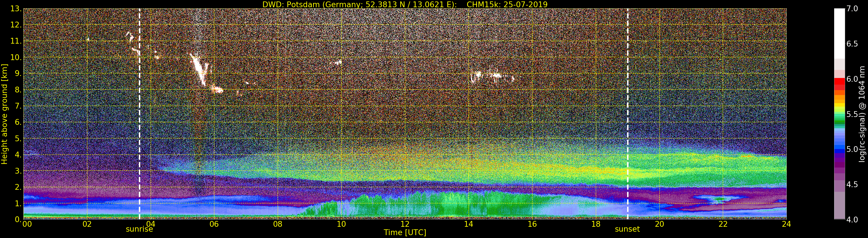This screenshot has height=238, width=868.
Task: Click the '18' time axis tick label
Action: coord(596,224)
